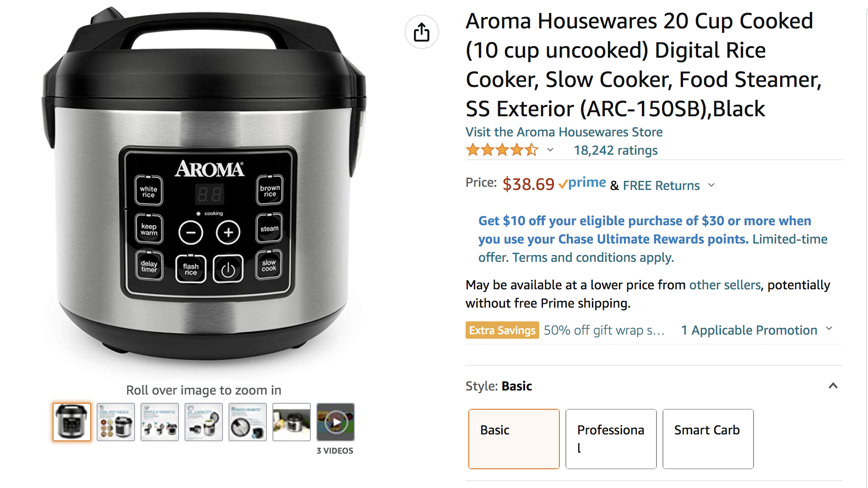
Task: Open the 18,242 ratings link
Action: [616, 150]
